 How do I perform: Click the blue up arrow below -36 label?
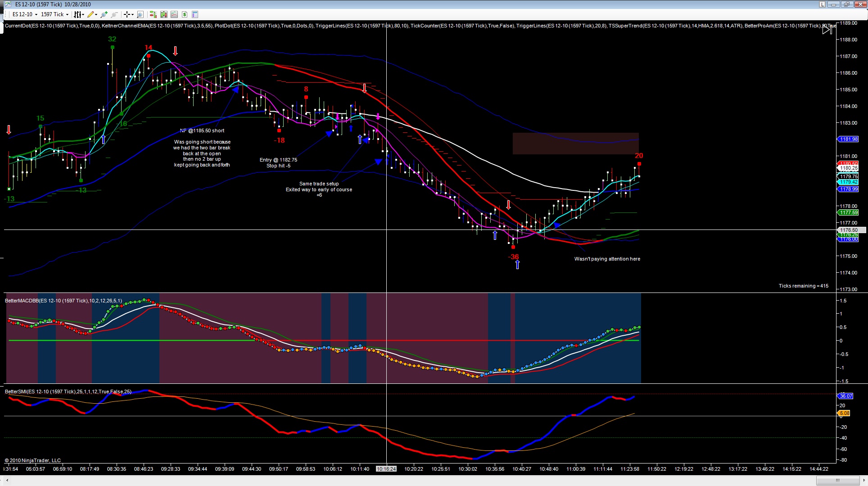tap(517, 265)
